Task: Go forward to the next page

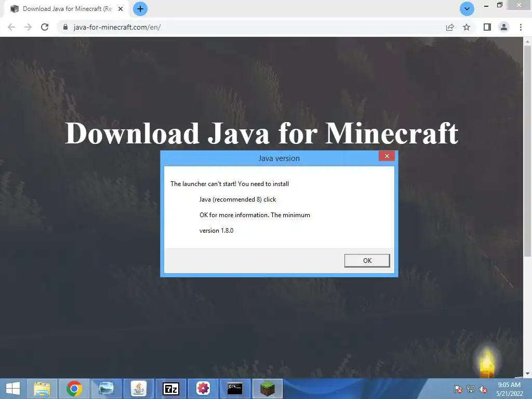Action: tap(28, 27)
